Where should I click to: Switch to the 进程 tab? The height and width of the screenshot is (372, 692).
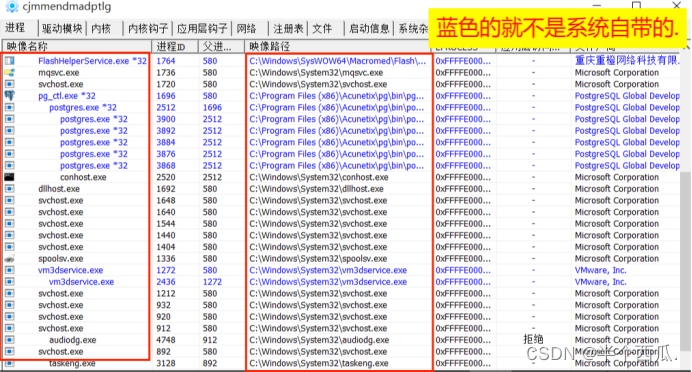pos(15,28)
